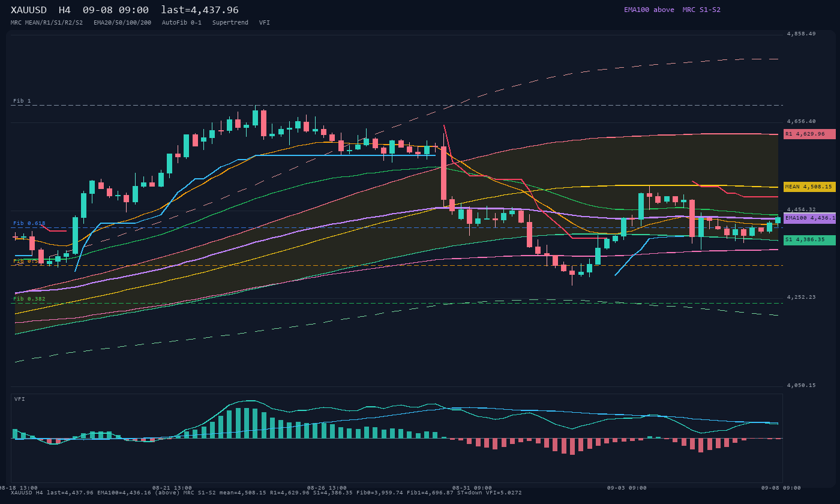
Task: Select the "09-03 09:00" time axis label
Action: point(627,488)
